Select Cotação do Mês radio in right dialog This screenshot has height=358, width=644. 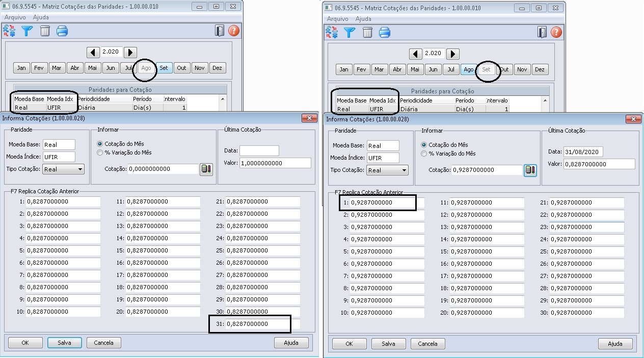[424, 145]
